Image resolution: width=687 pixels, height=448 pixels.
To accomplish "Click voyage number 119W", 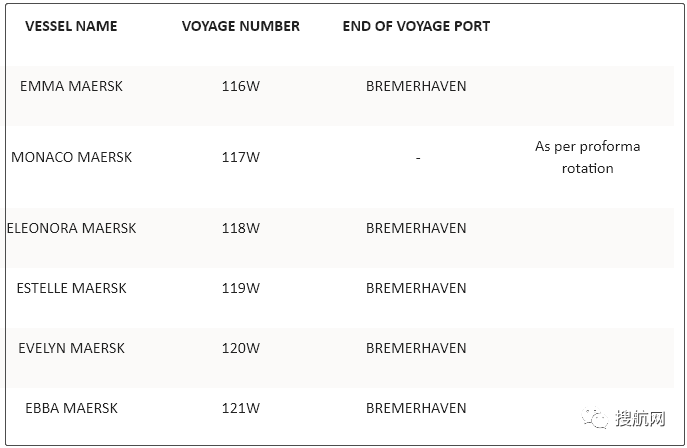I will point(240,288).
